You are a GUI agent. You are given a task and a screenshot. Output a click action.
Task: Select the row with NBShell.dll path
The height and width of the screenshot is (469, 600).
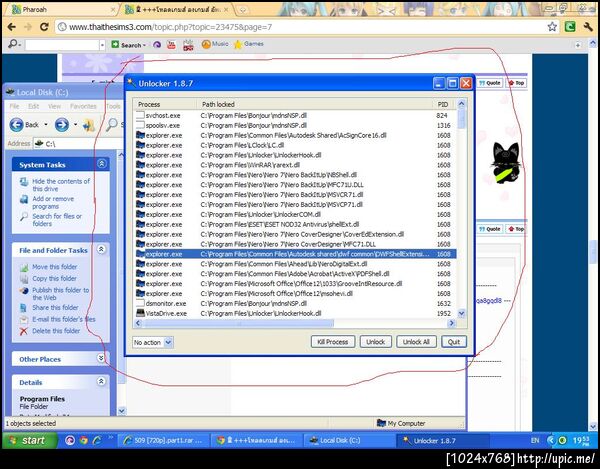[x=295, y=175]
